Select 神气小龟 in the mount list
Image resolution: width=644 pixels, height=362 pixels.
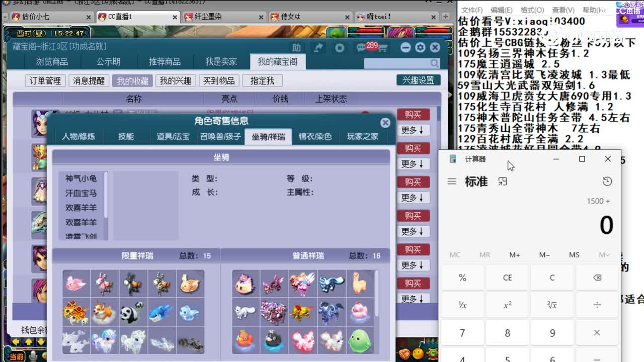[x=80, y=178]
